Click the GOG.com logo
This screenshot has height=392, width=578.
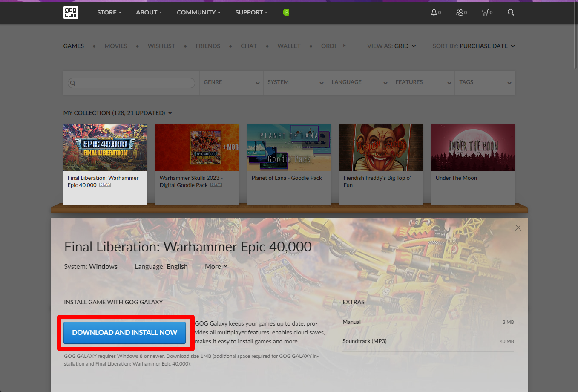coord(71,12)
